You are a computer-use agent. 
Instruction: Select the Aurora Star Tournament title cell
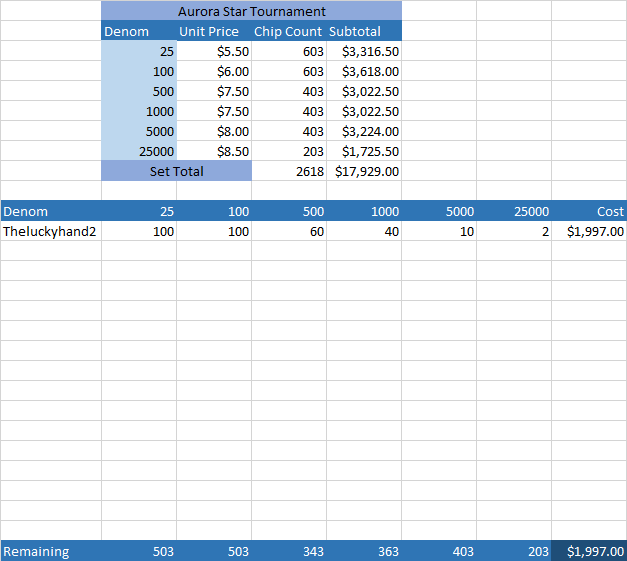pos(251,11)
